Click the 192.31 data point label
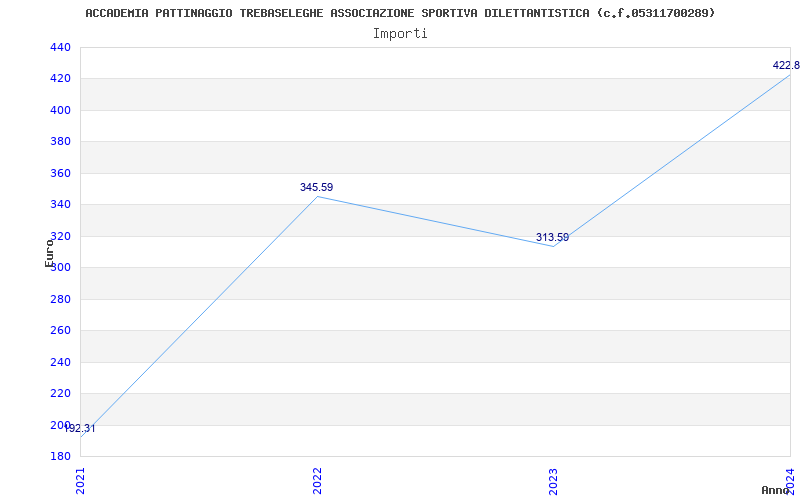Viewport: 800px width, 500px height. point(80,428)
